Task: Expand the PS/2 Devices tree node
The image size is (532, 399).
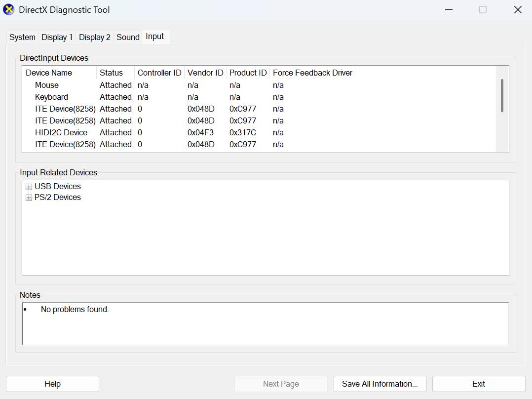Action: point(29,198)
